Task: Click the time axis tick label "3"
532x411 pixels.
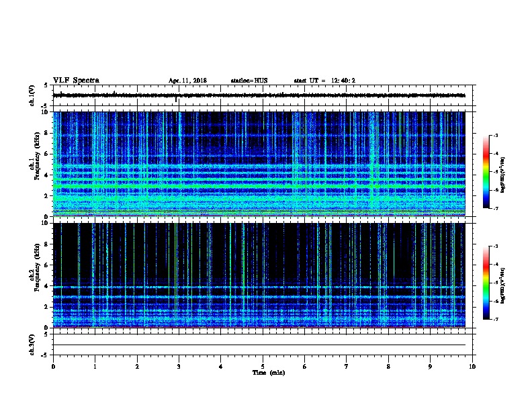Action: point(179,367)
